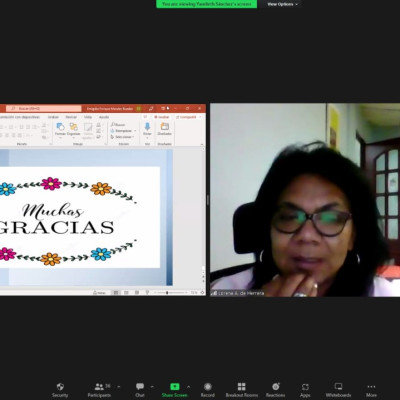Image resolution: width=400 pixels, height=400 pixels.
Task: Start recording with the Record button
Action: point(208,390)
